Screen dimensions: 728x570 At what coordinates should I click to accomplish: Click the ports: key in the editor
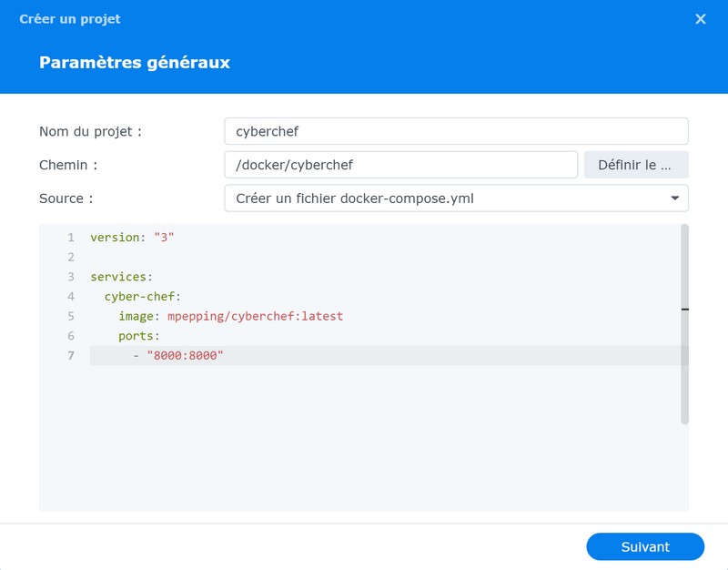138,336
